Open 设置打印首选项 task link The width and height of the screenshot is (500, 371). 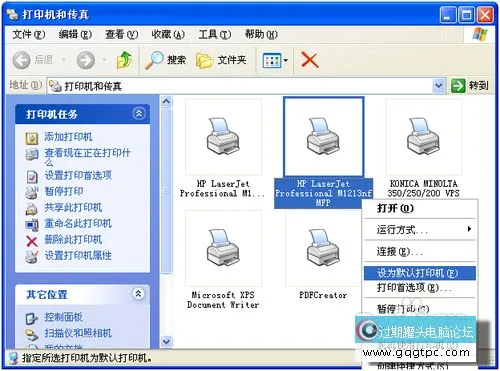pyautogui.click(x=78, y=175)
